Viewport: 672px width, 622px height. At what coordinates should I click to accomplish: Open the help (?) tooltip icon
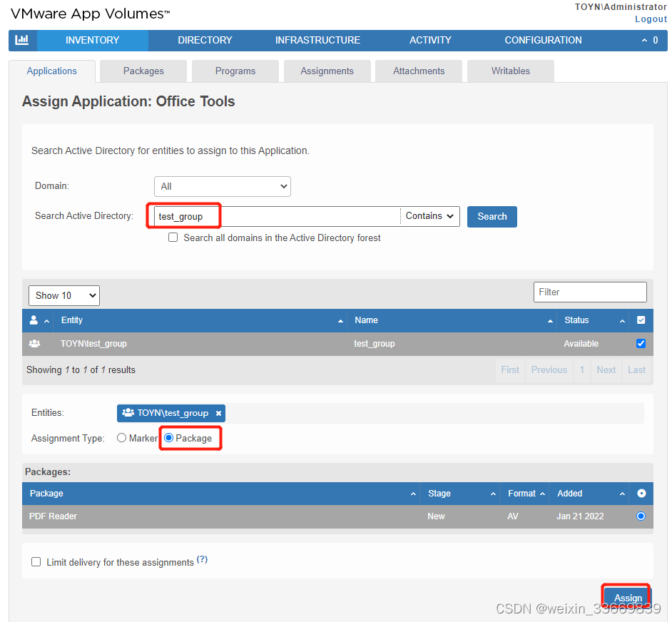point(203,559)
